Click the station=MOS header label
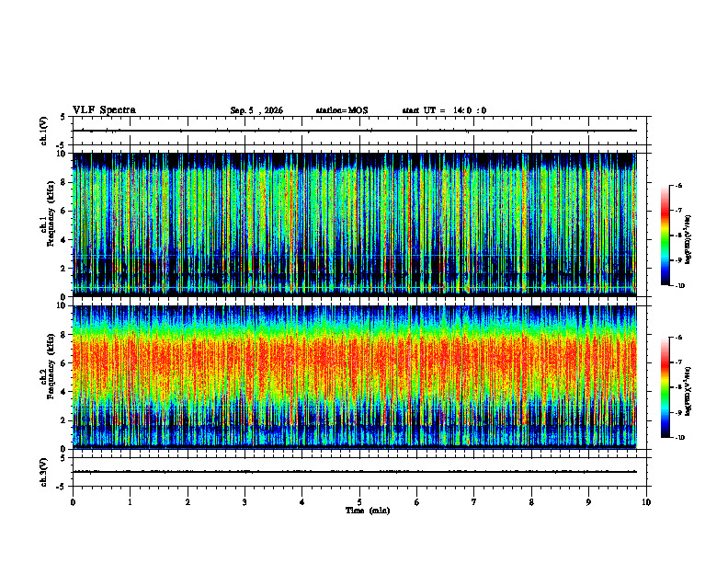728x563 pixels. click(342, 110)
